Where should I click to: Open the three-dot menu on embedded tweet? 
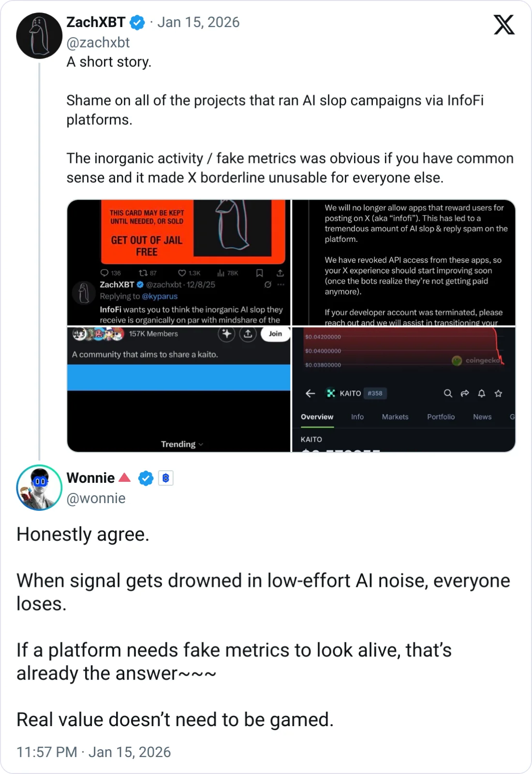281,284
